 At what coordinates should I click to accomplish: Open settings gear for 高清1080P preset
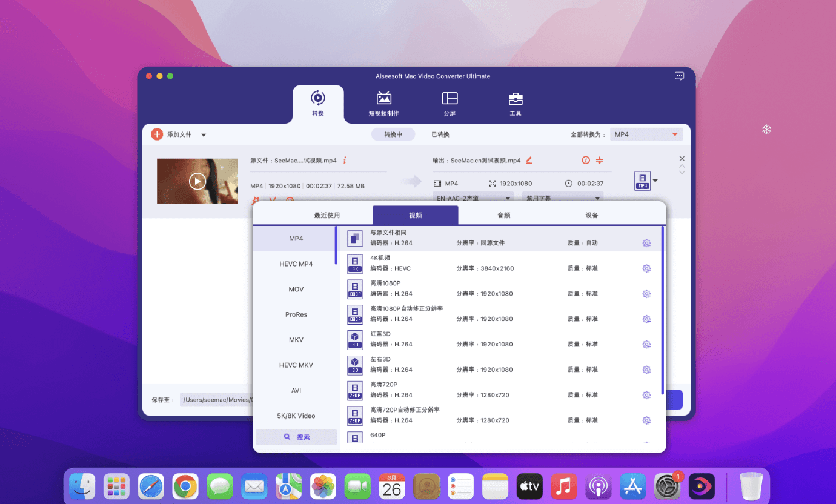(646, 294)
